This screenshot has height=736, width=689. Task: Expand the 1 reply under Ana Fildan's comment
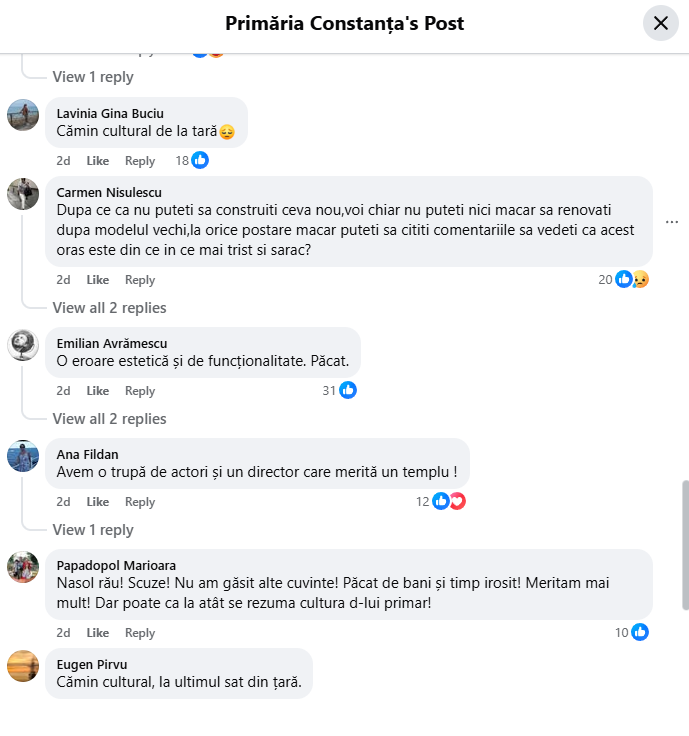click(x=93, y=530)
